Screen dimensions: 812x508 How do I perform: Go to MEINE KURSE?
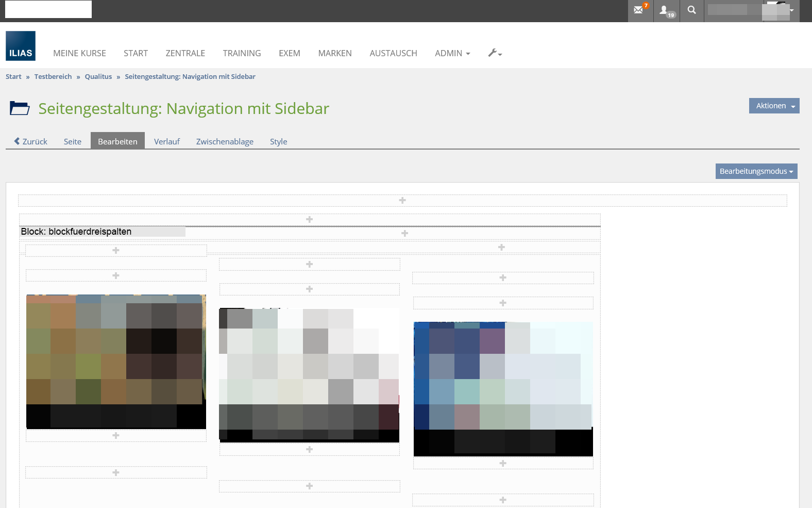point(79,53)
